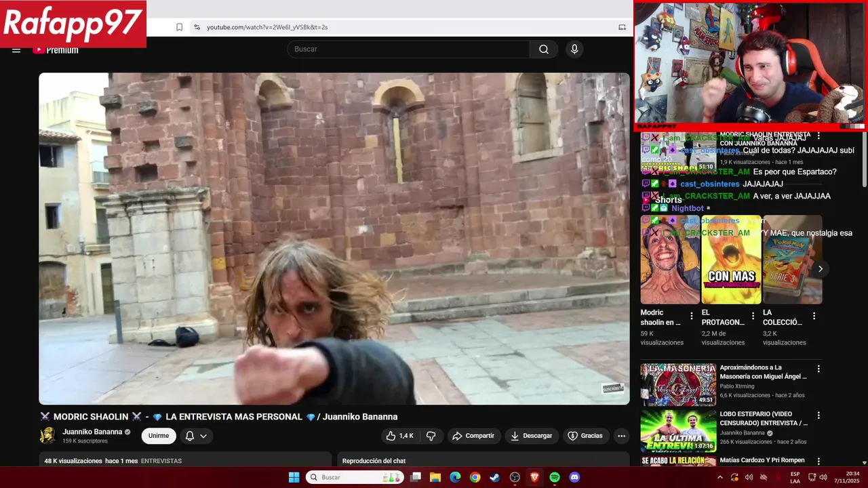The image size is (868, 488).
Task: Open options for LA COLECCIÓN Short
Action: click(814, 316)
